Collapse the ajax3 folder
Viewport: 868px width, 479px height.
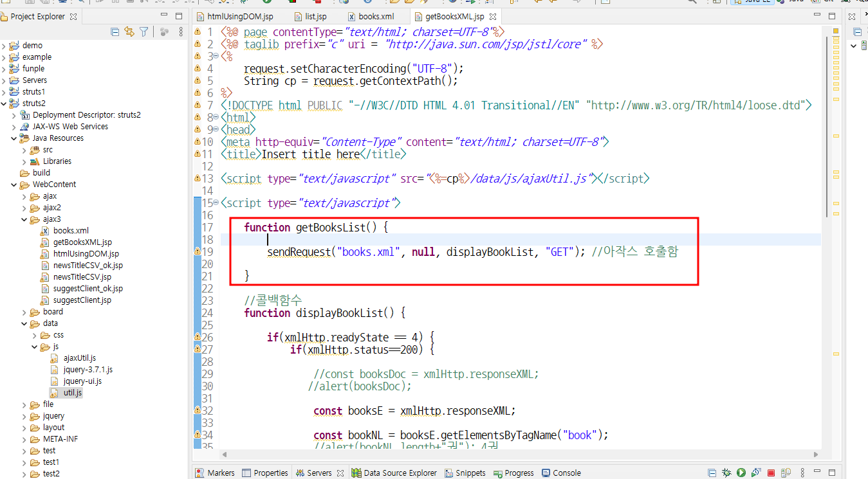[24, 219]
